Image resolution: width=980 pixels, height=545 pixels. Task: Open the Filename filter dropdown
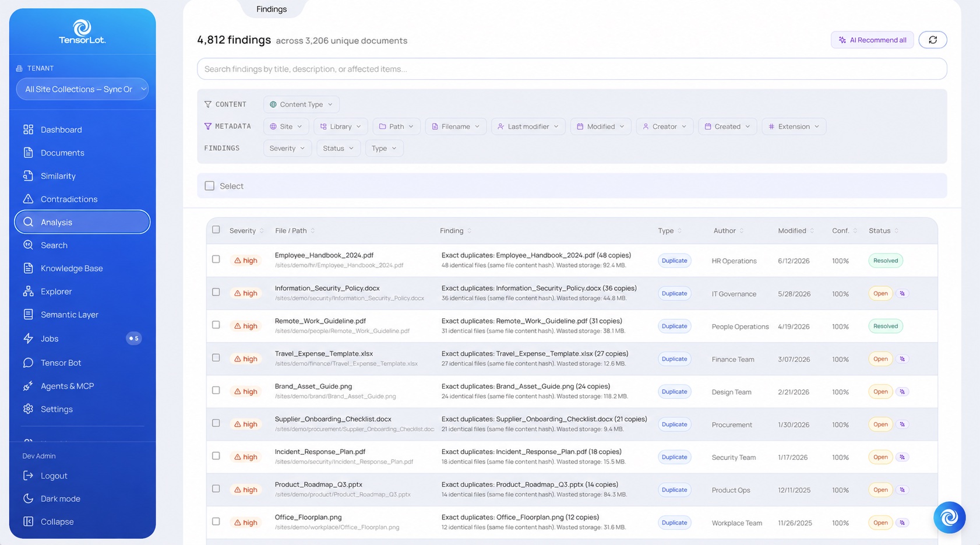456,126
